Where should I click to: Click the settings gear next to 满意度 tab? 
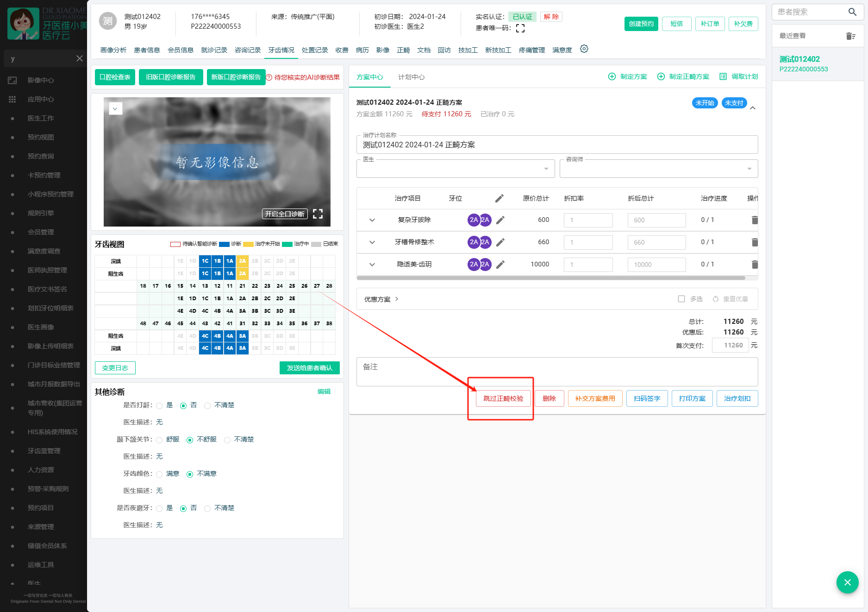point(584,49)
